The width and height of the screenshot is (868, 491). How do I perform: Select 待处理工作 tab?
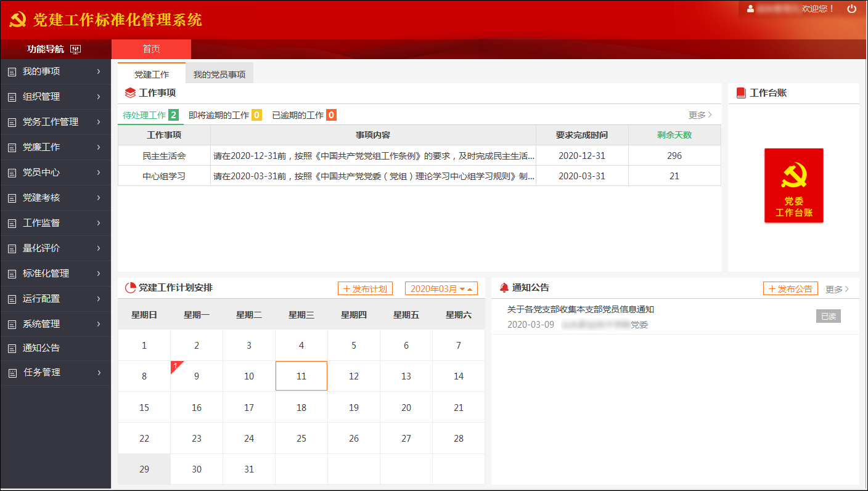(x=150, y=115)
